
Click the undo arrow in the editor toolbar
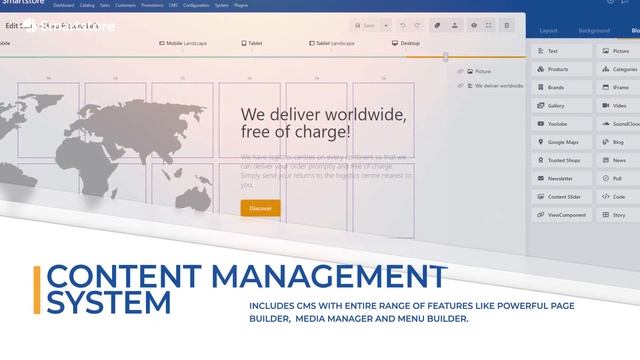402,25
